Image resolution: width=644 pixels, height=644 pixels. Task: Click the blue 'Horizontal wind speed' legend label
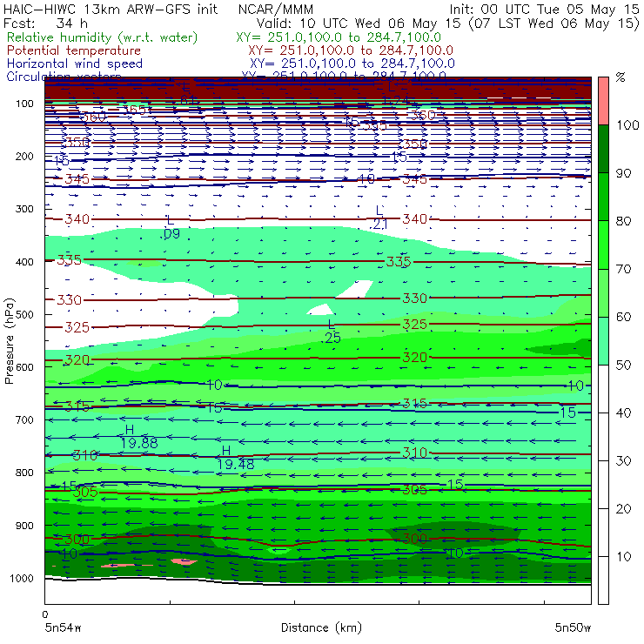75,64
